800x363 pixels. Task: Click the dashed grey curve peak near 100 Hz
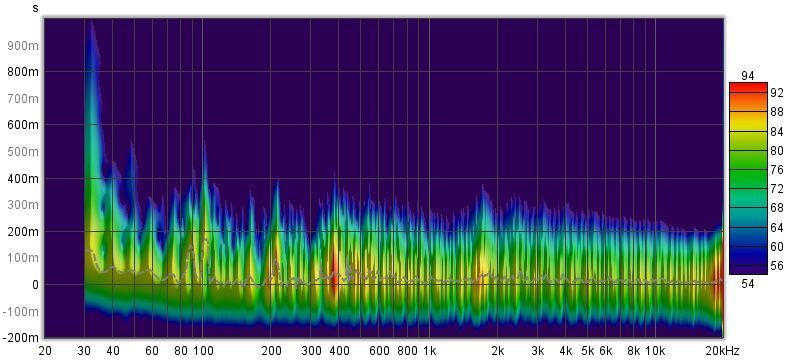(x=205, y=240)
